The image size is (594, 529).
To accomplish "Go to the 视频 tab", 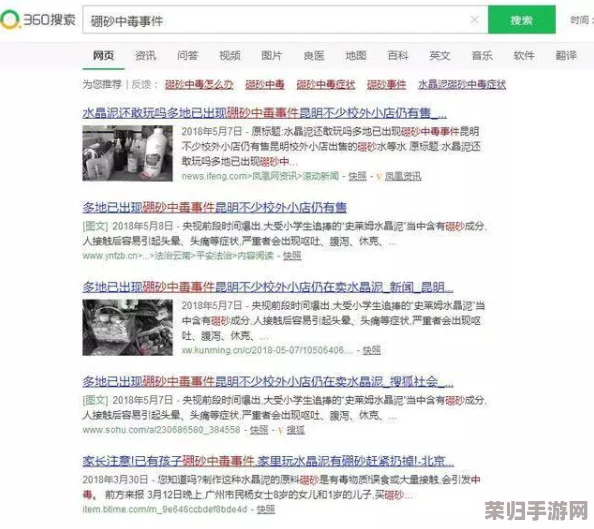I will coord(230,56).
